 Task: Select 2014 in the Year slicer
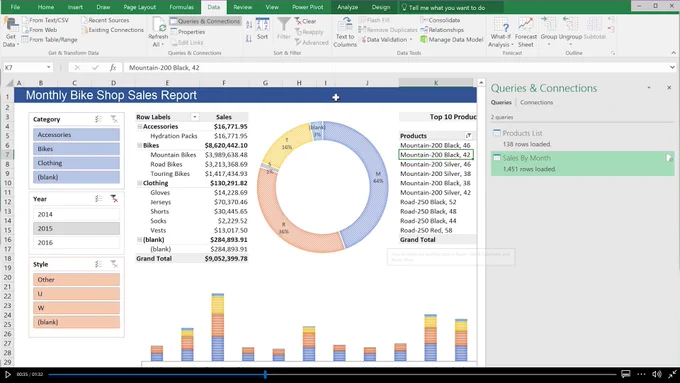(x=76, y=214)
